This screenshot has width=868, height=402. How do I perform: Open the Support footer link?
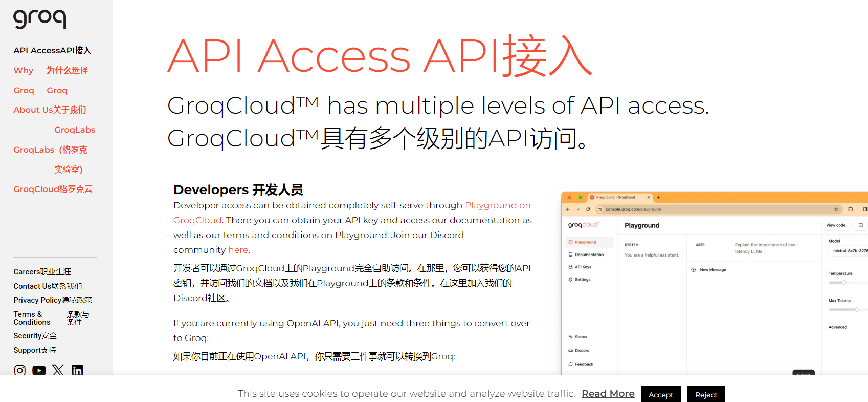click(x=35, y=350)
